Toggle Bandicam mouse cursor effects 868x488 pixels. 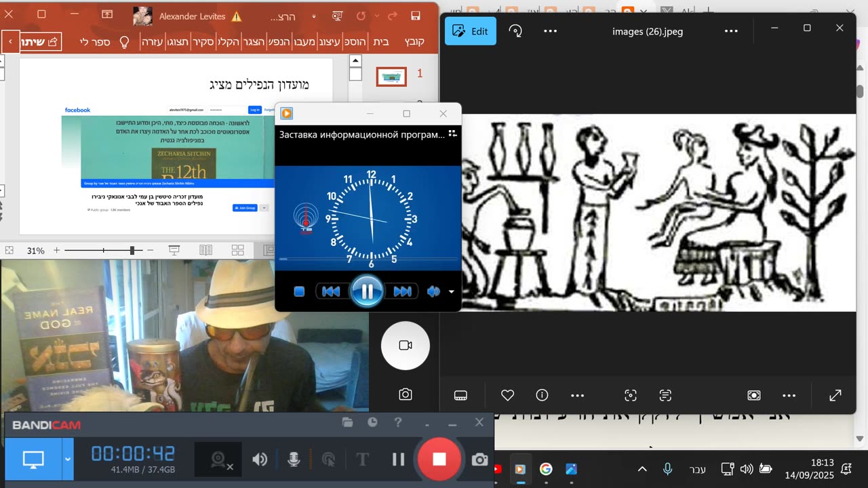click(x=328, y=460)
